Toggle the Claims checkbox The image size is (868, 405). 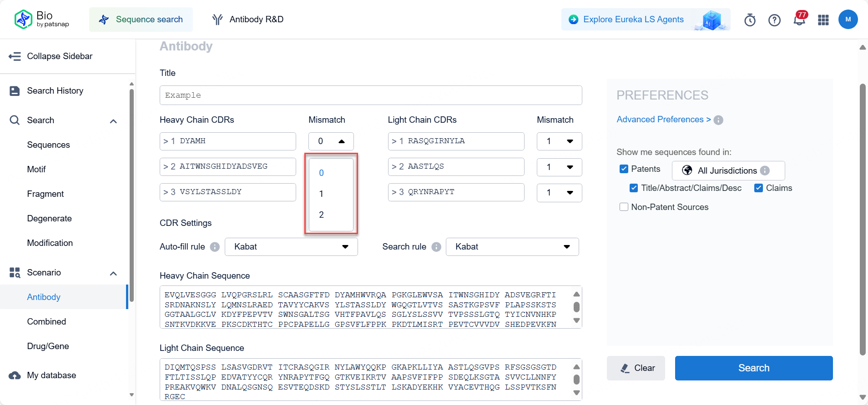759,188
